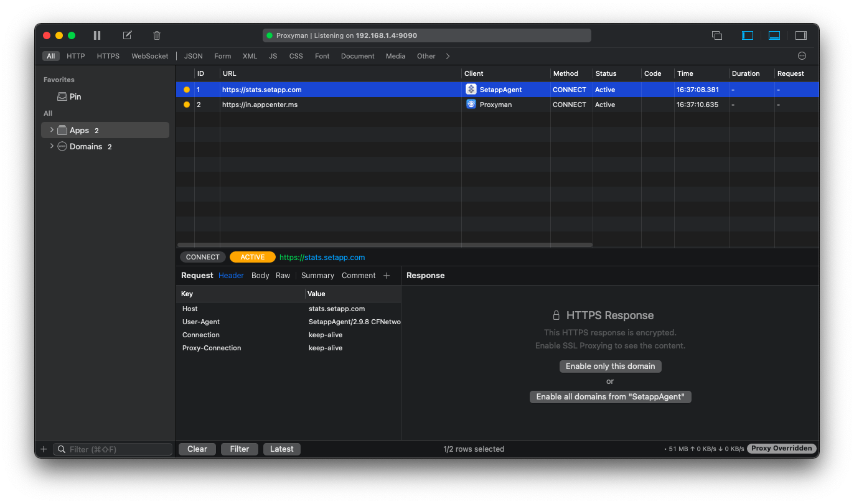The image size is (854, 504).
Task: Expand the Domains group in the sidebar
Action: coord(52,146)
